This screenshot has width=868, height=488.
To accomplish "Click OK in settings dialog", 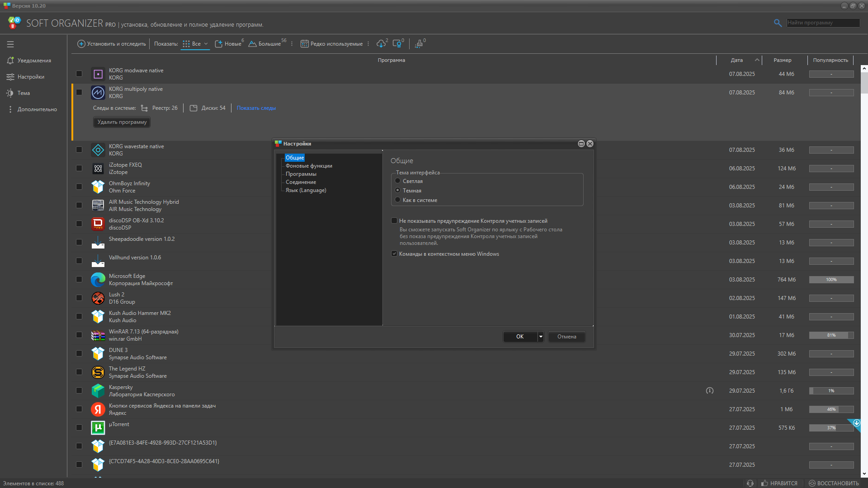I will tap(520, 337).
